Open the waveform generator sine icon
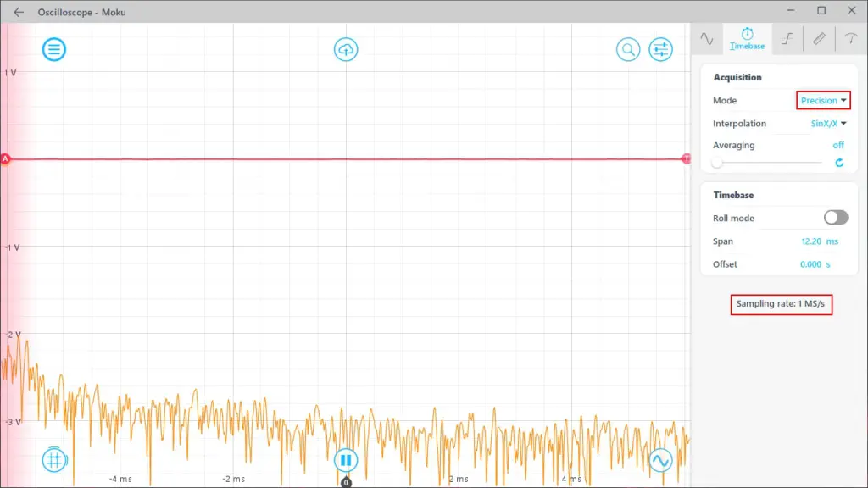Screen dimensions: 868x488 tap(659, 460)
